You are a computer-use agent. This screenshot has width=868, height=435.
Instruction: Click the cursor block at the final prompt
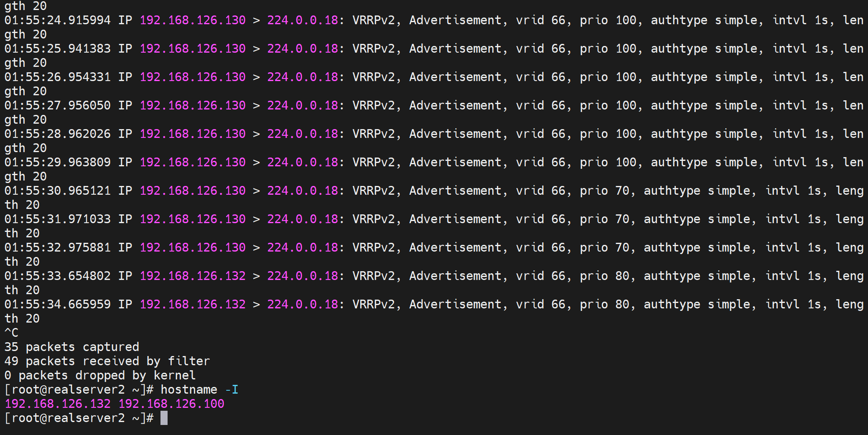pos(164,418)
